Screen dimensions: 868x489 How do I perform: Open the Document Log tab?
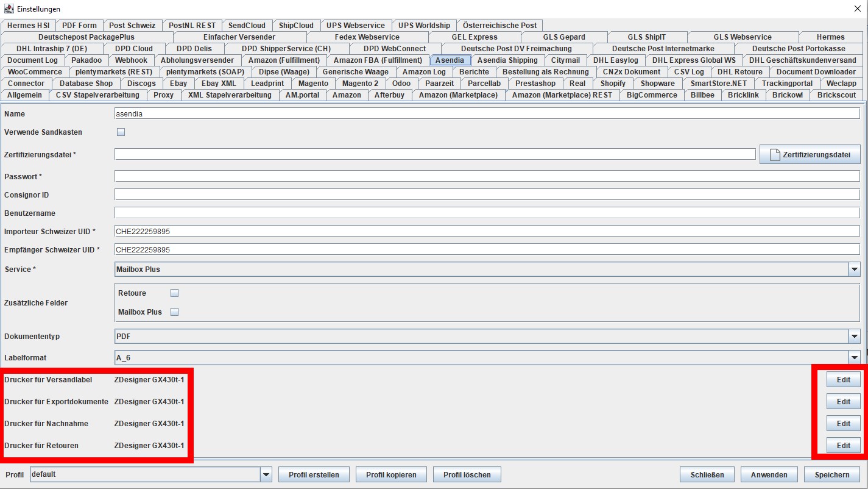tap(33, 60)
